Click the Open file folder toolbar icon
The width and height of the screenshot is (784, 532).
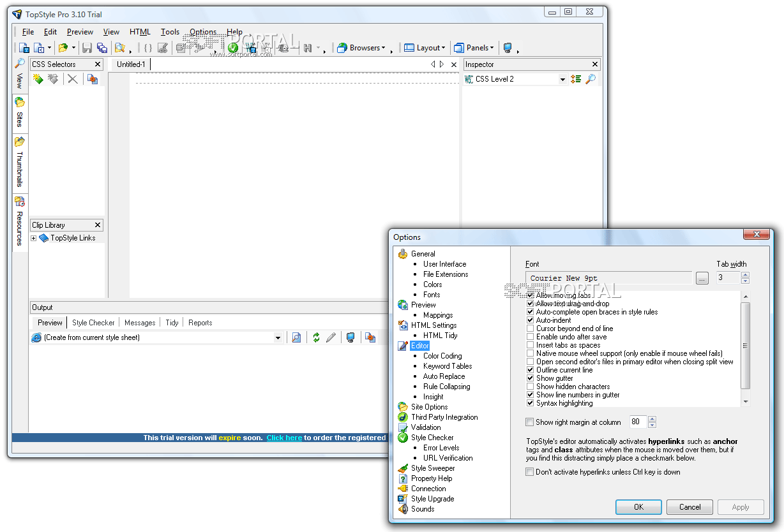coord(63,48)
